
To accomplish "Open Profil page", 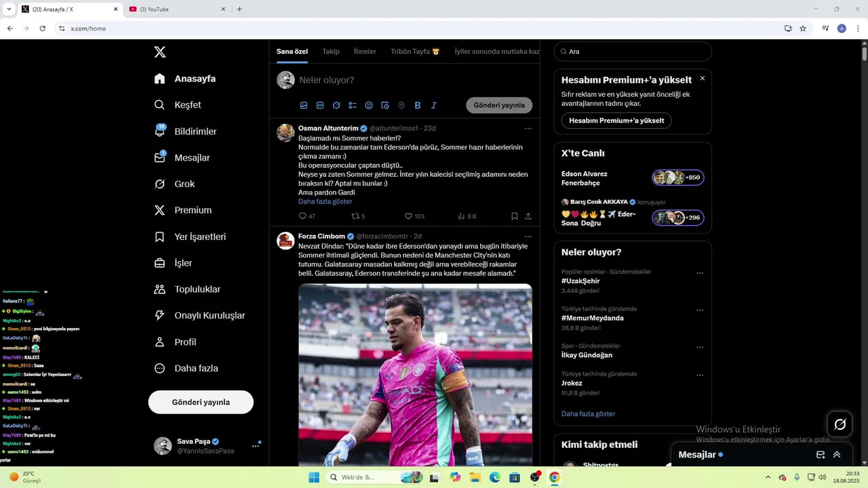I will (x=175, y=342).
